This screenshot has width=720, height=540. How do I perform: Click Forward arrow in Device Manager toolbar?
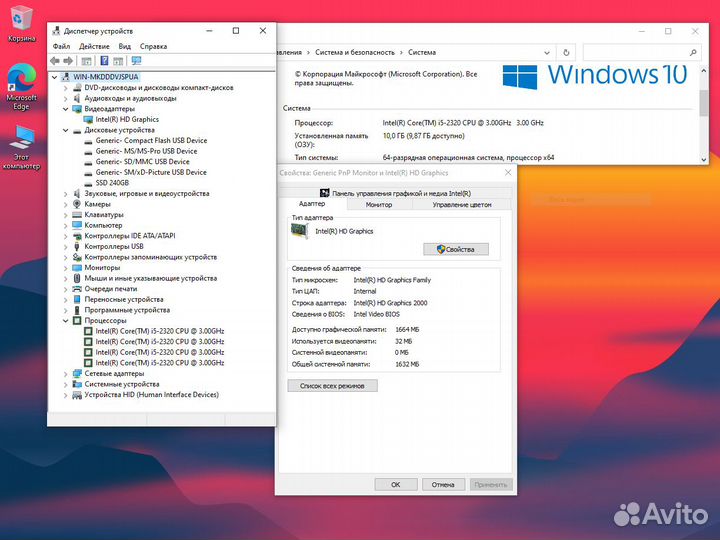pos(68,61)
